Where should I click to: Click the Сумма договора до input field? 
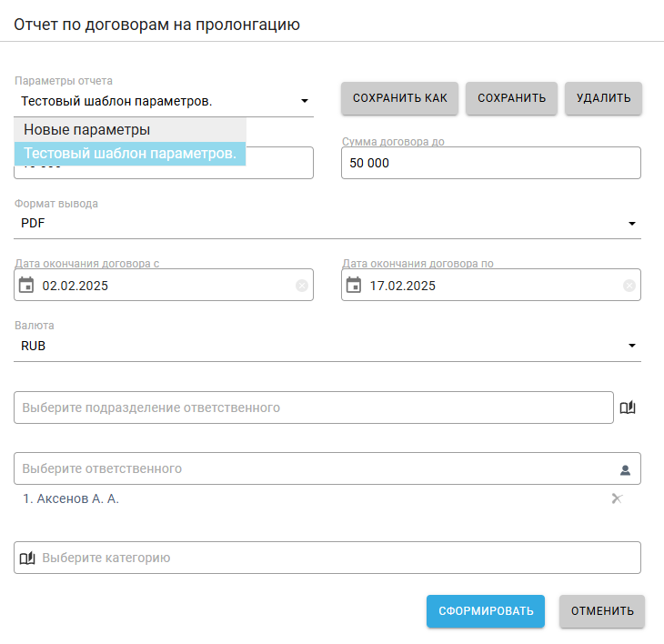(491, 164)
